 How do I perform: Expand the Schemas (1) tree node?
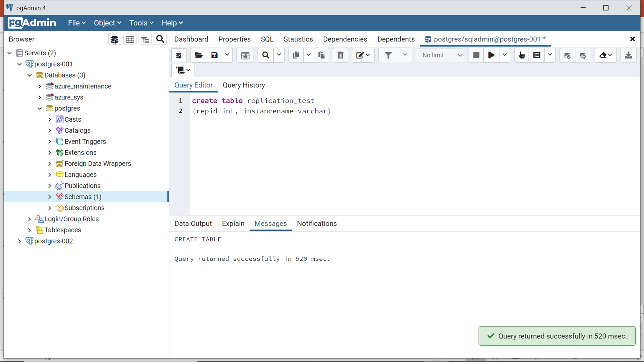tap(50, 197)
